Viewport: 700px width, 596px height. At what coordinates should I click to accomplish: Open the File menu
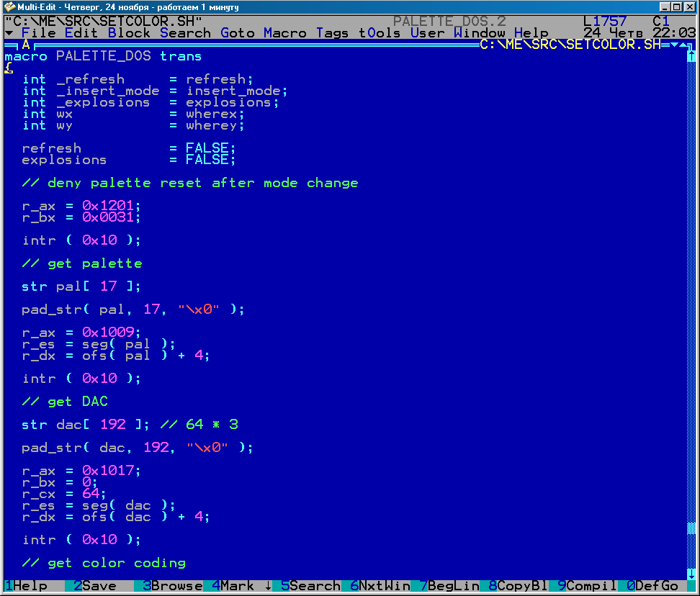pos(38,33)
